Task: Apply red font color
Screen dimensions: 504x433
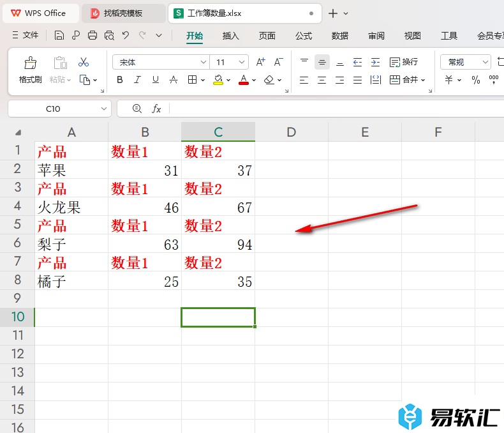Action: click(244, 80)
